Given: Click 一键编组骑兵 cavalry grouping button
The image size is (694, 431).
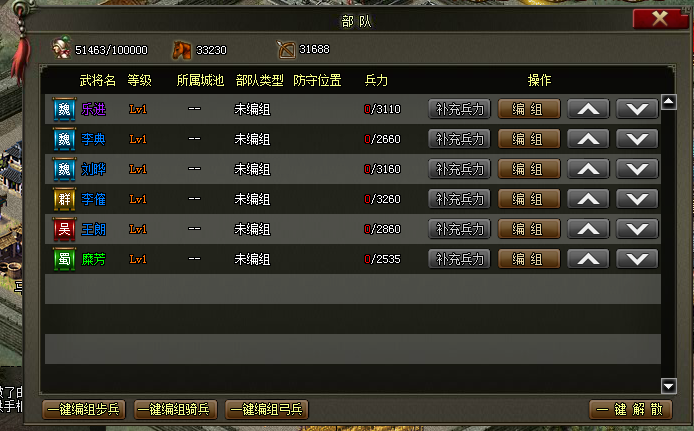Looking at the screenshot, I should (175, 409).
